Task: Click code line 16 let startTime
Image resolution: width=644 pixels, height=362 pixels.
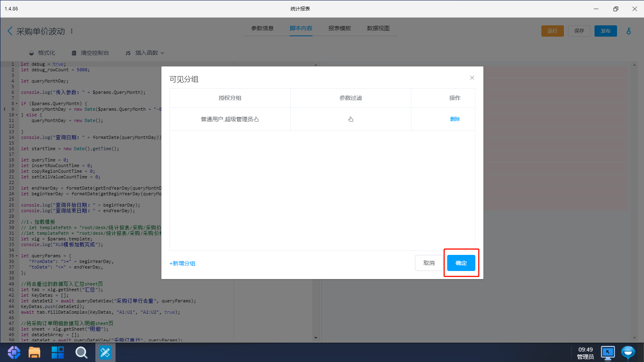Action: point(70,149)
